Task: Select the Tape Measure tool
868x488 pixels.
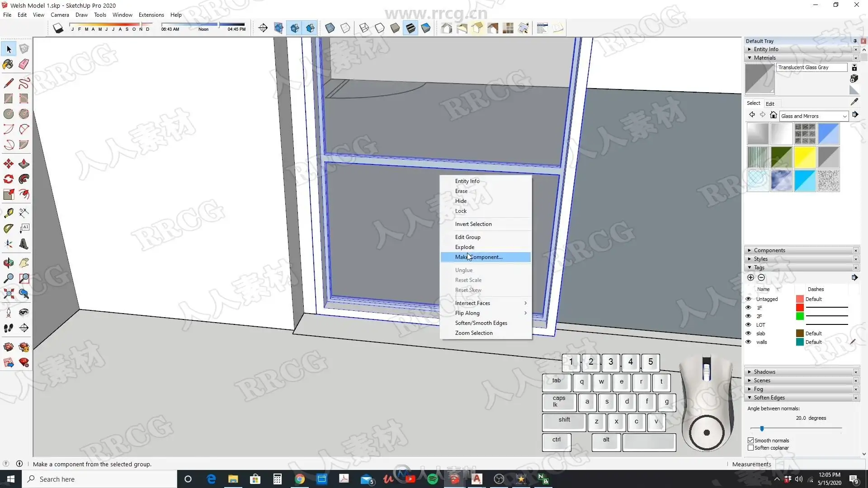Action: click(x=8, y=213)
